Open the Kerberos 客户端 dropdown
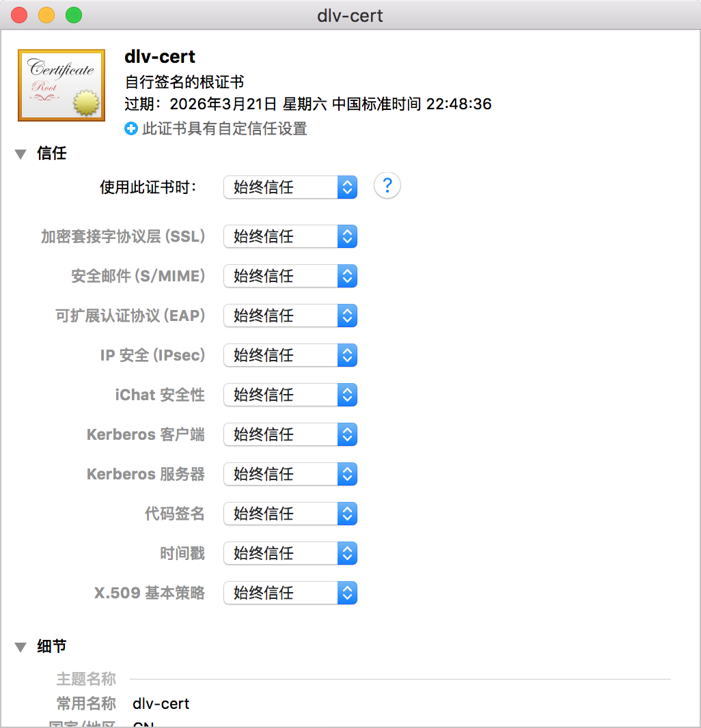The width and height of the screenshot is (701, 728). click(x=290, y=434)
